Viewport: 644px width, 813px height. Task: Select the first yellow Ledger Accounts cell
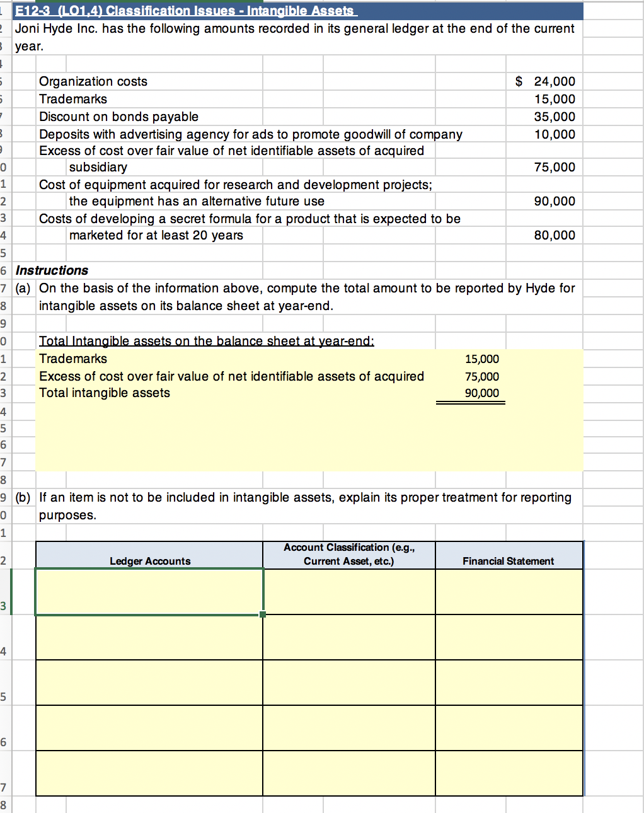149,591
